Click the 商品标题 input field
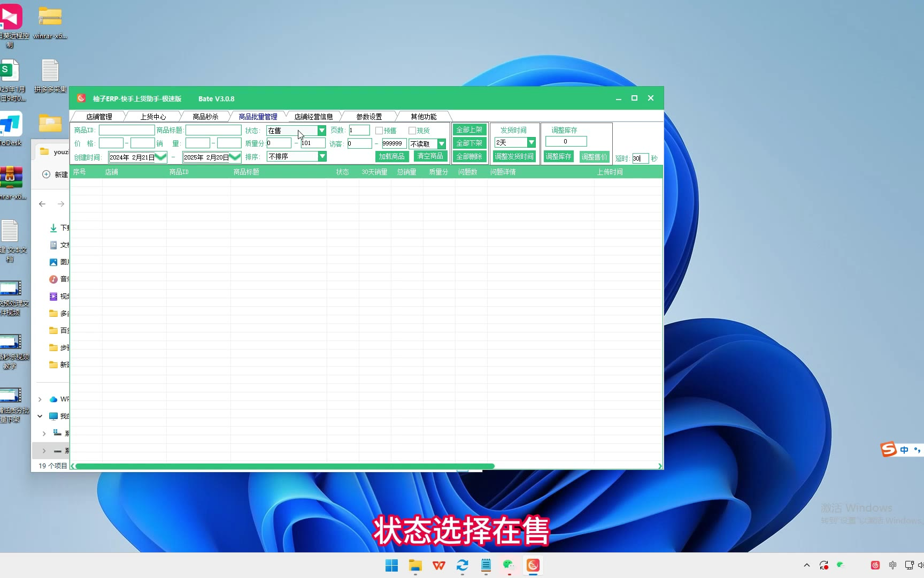924x578 pixels. (213, 130)
